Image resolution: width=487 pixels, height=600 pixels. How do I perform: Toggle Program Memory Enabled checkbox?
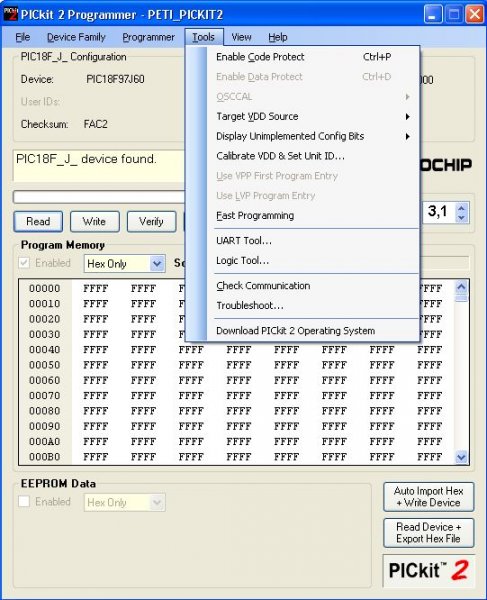pos(24,263)
